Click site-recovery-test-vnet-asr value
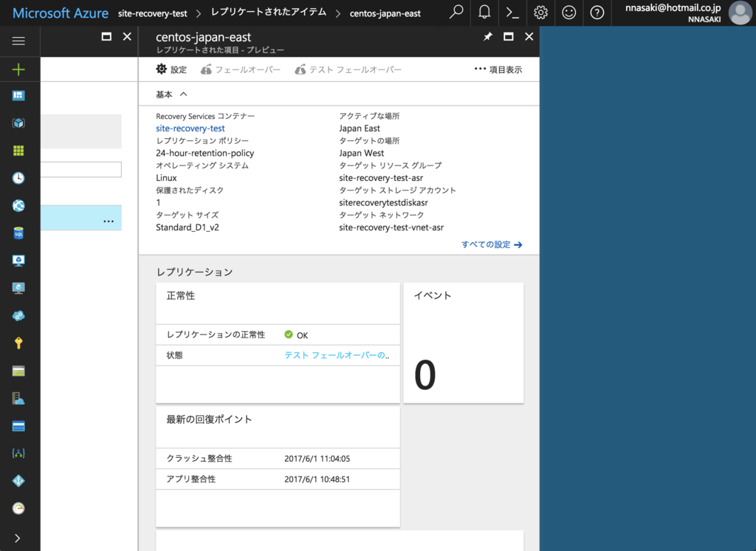The height and width of the screenshot is (551, 756). point(391,227)
